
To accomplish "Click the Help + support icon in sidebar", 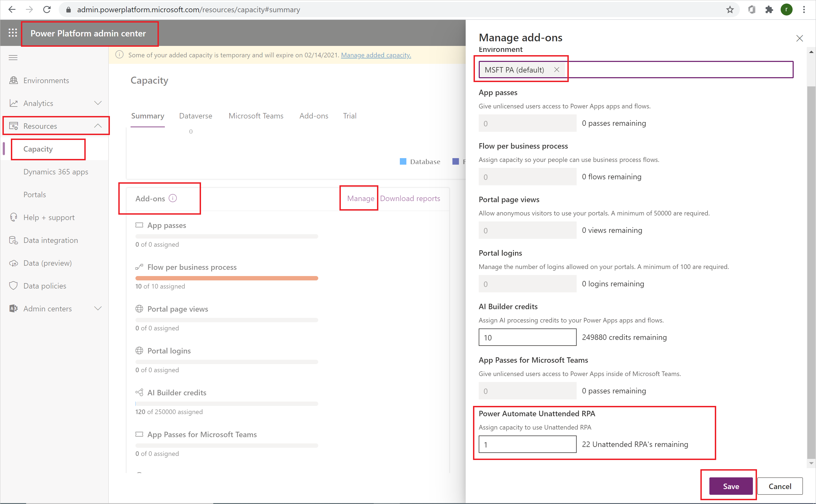I will click(x=13, y=217).
